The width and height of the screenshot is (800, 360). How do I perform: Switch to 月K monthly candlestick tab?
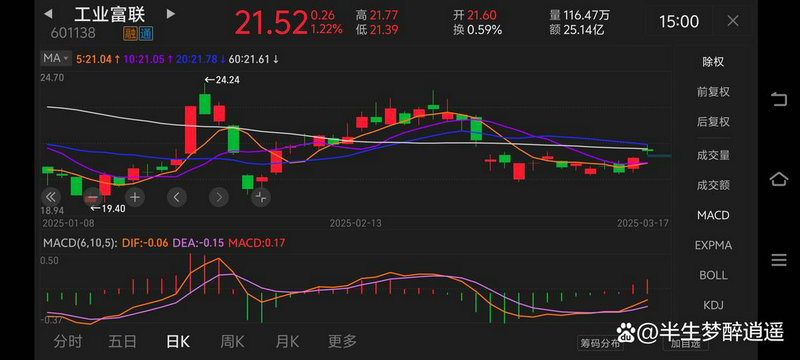click(x=288, y=342)
